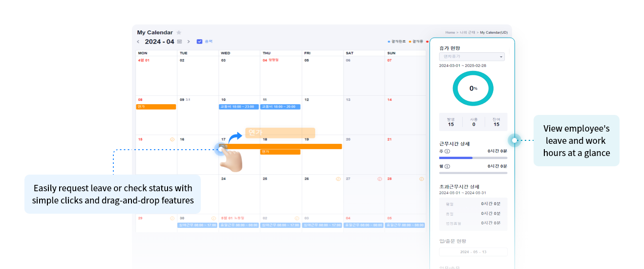The width and height of the screenshot is (644, 269).
Task: Open the 교통비 18:00 ~ 23:00 event
Action: point(239,107)
